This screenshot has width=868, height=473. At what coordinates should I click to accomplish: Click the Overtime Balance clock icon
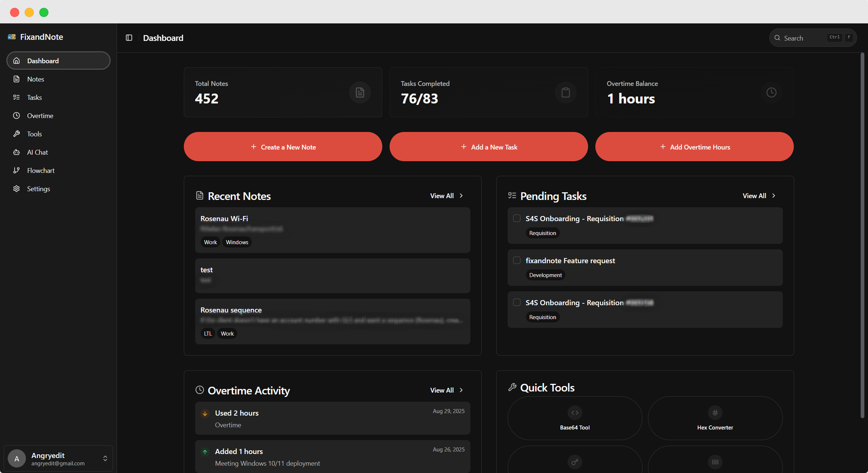tap(771, 92)
